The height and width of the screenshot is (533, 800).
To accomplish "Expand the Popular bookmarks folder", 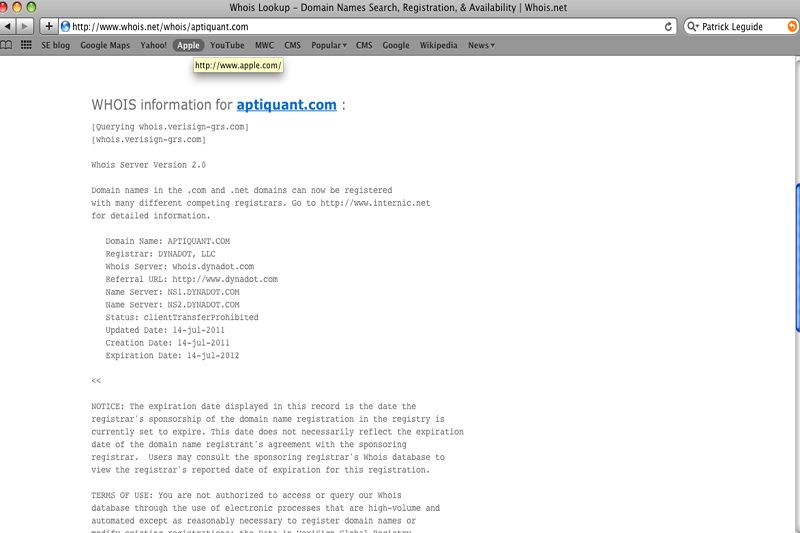I will [x=329, y=45].
